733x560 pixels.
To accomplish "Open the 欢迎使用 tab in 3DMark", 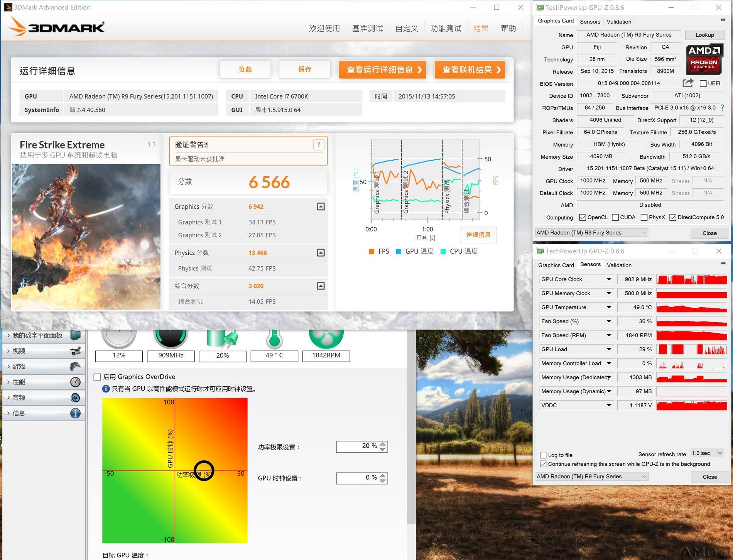I will pos(324,28).
